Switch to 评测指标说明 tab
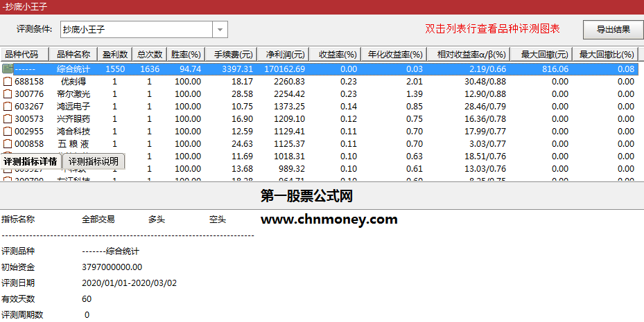Image resolution: width=644 pixels, height=322 pixels. click(93, 161)
